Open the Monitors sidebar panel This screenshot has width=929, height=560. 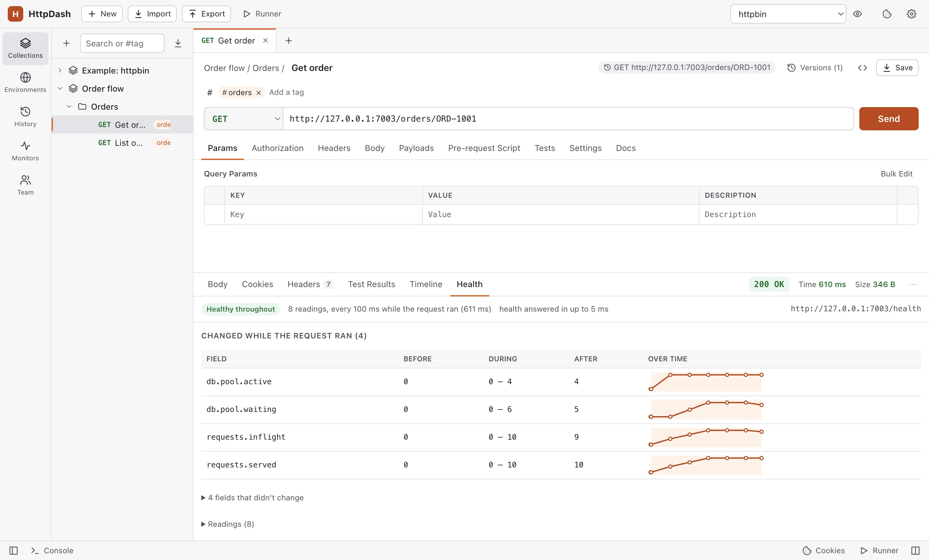point(25,151)
